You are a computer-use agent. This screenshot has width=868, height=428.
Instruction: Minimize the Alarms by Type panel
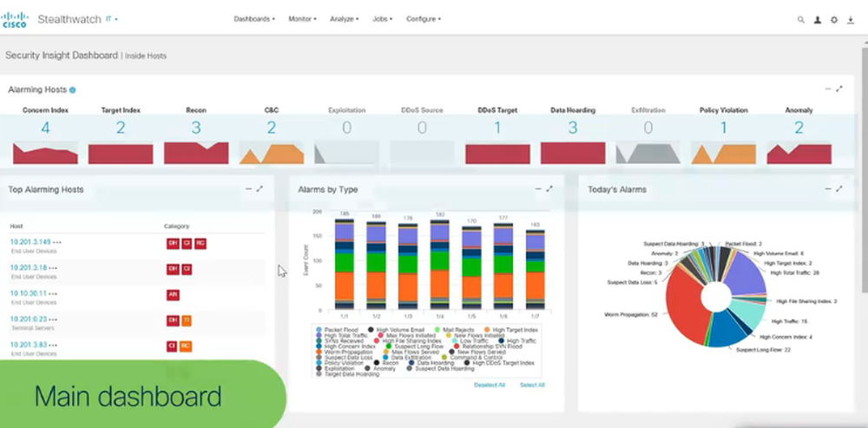538,188
